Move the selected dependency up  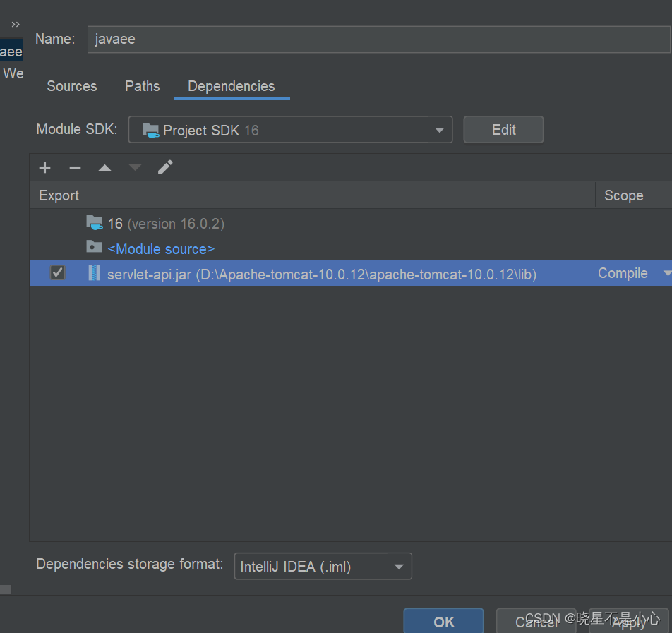coord(105,167)
